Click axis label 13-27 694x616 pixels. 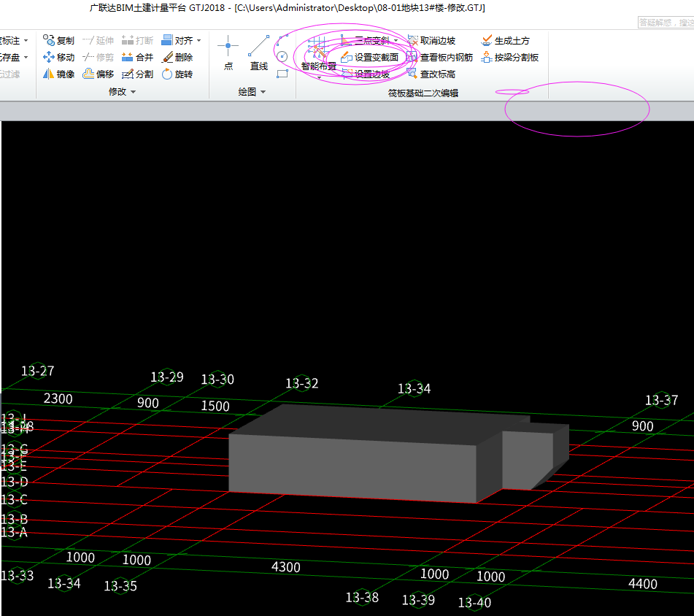38,371
